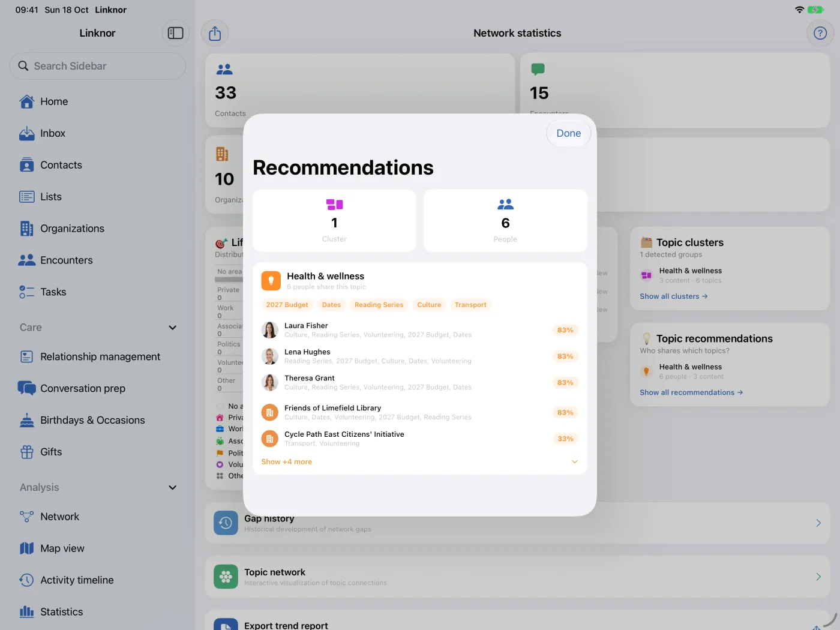
Task: Open the 33 Contacts statistics card
Action: pyautogui.click(x=360, y=90)
